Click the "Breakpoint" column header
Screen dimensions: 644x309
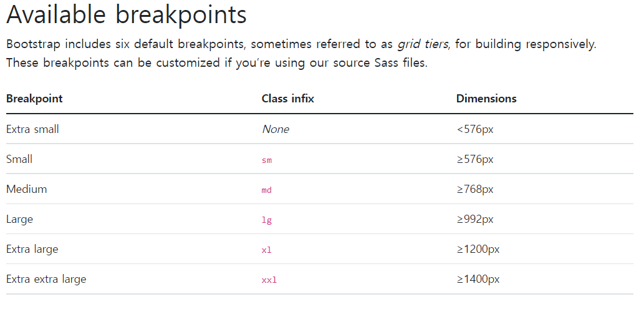click(34, 99)
